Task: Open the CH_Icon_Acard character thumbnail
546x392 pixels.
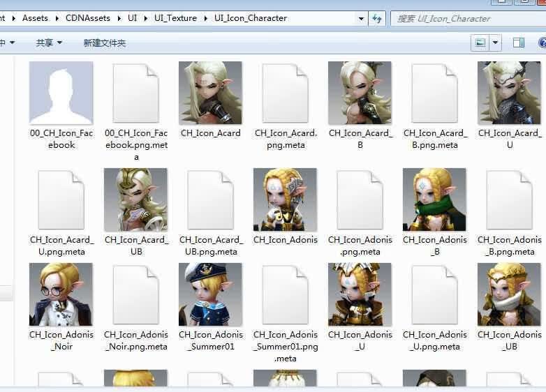Action: coord(210,93)
